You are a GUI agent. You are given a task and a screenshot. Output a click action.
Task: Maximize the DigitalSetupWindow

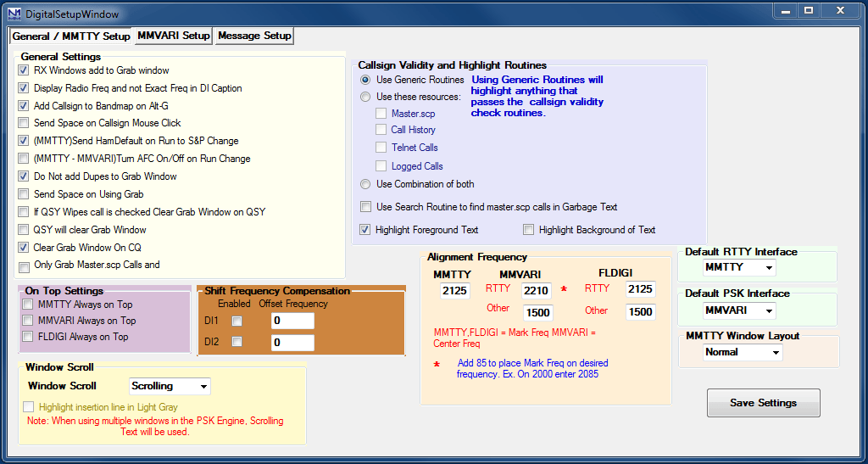pos(809,11)
